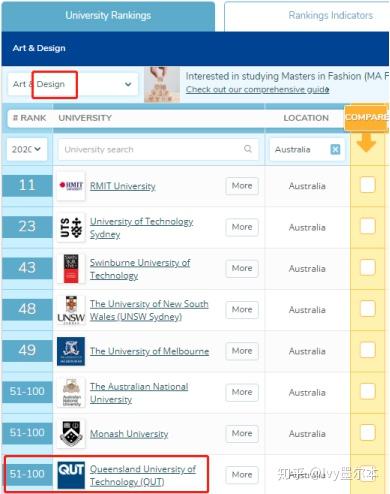Click Australia location text in RMIT row
Viewport: 390px width, 494px height.
coord(307,186)
